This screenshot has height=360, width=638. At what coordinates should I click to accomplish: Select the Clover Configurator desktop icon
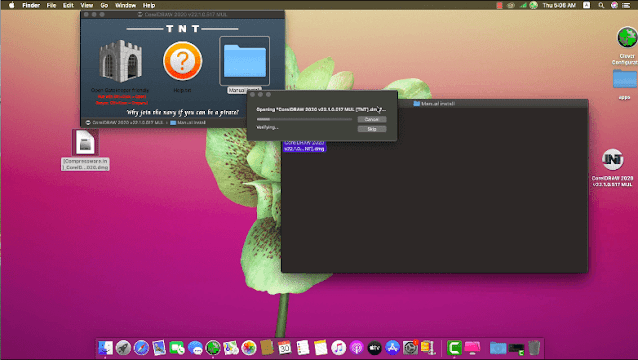627,45
